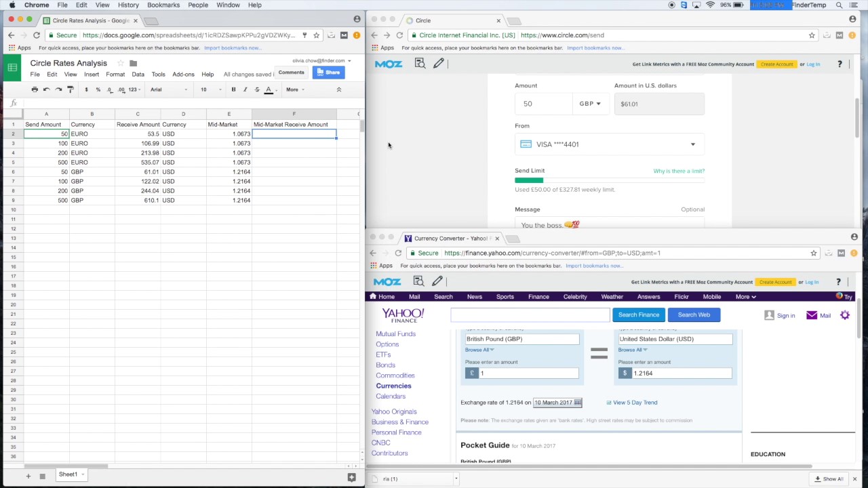This screenshot has height=488, width=868.
Task: Select the Finance tab in Yahoo navigation
Action: (x=538, y=296)
